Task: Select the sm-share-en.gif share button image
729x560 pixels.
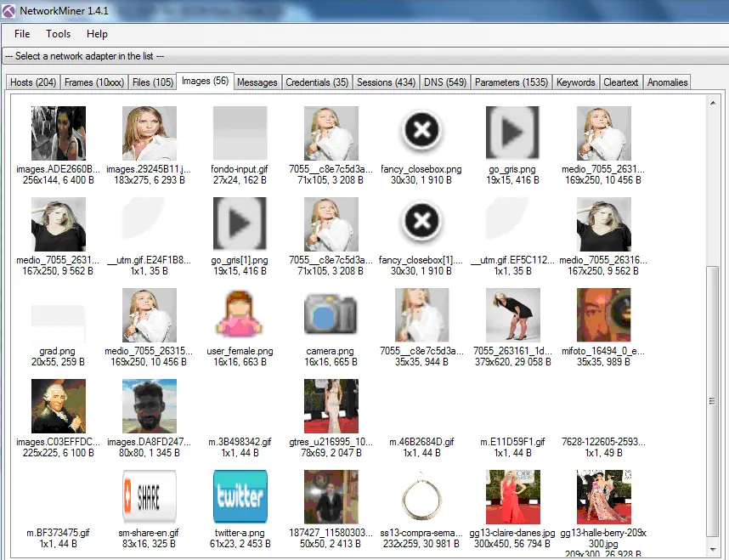Action: [x=150, y=496]
